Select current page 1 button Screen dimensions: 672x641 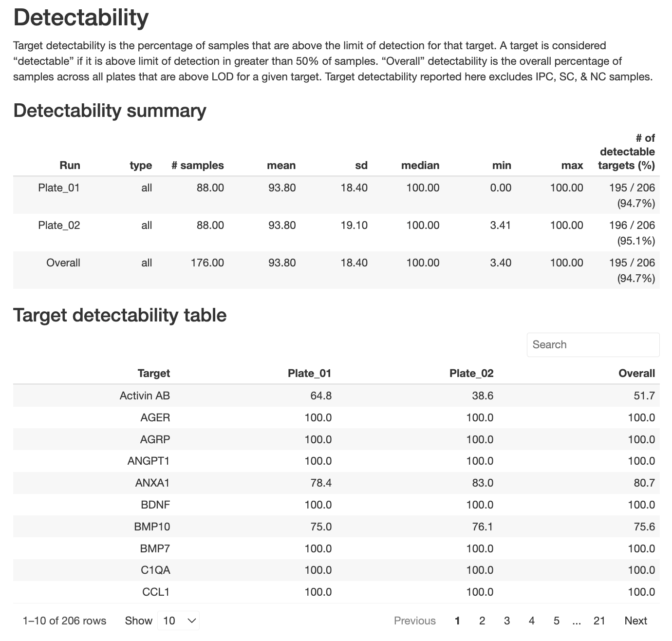coord(457,621)
